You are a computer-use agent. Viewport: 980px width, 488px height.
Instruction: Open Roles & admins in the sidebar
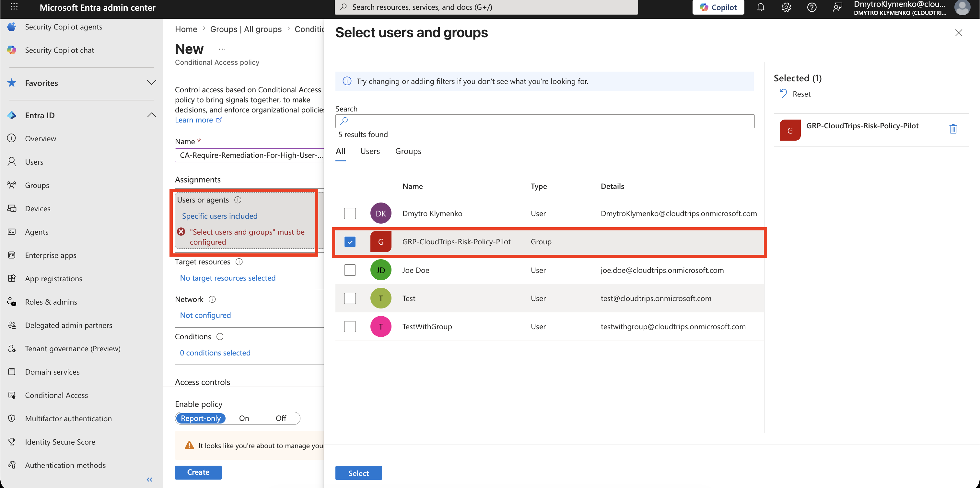tap(51, 302)
